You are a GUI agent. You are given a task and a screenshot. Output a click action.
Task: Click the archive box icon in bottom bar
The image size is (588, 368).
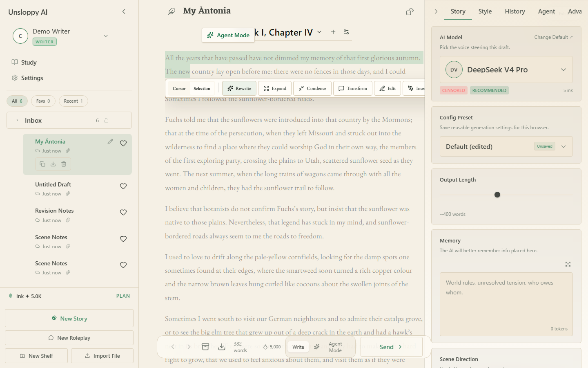click(205, 347)
